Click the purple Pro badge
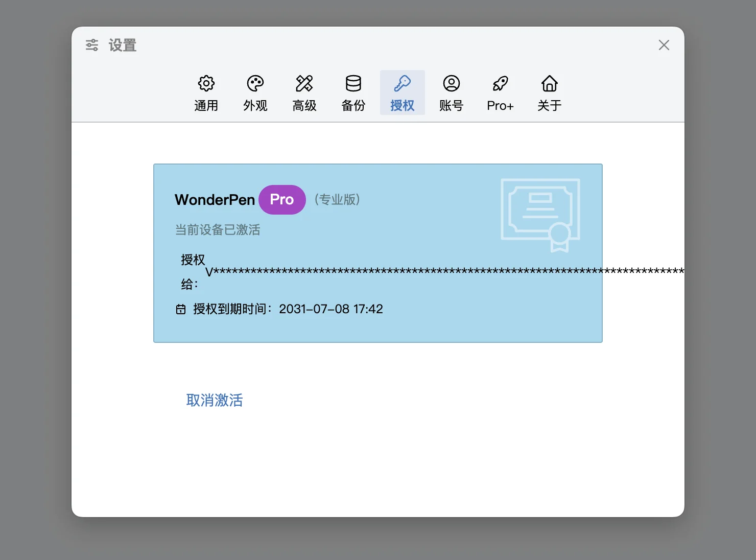Image resolution: width=756 pixels, height=560 pixels. [282, 200]
